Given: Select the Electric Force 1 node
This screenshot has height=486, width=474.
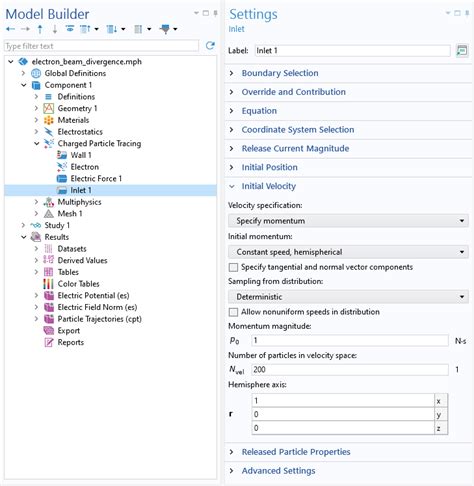Looking at the screenshot, I should tap(96, 178).
